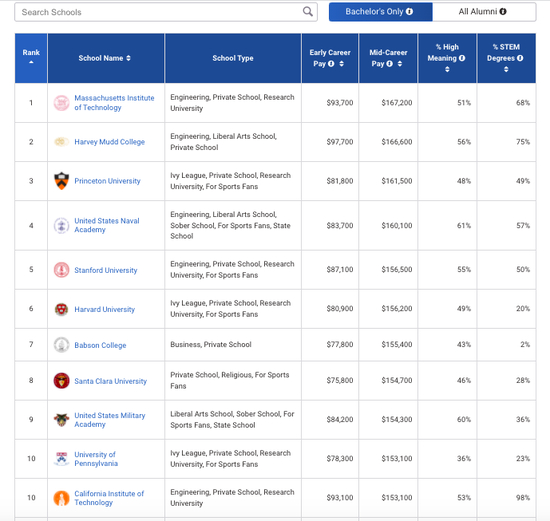Select the Bachelor's Only toggle

[381, 12]
